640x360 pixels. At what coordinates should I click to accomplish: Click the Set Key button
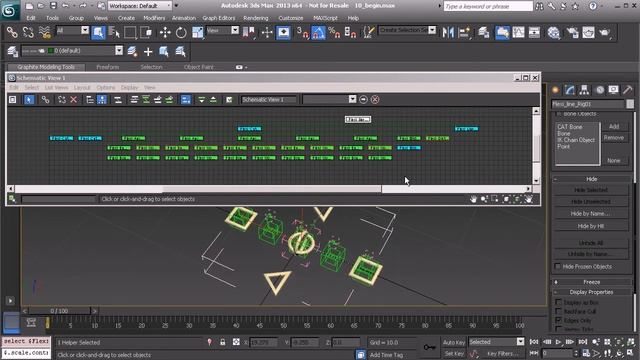pos(453,354)
